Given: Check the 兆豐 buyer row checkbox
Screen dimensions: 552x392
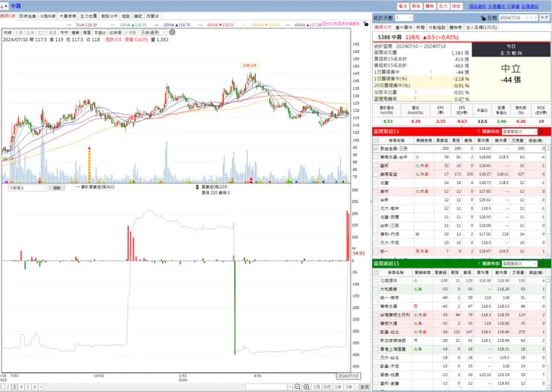Looking at the screenshot, I should [376, 183].
